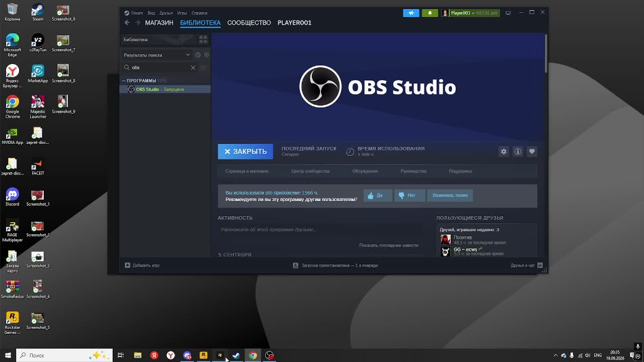
Task: Open the PLAYER001 profile tab
Action: pos(294,23)
